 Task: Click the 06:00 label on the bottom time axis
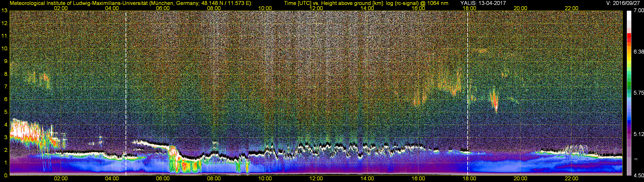(163, 179)
